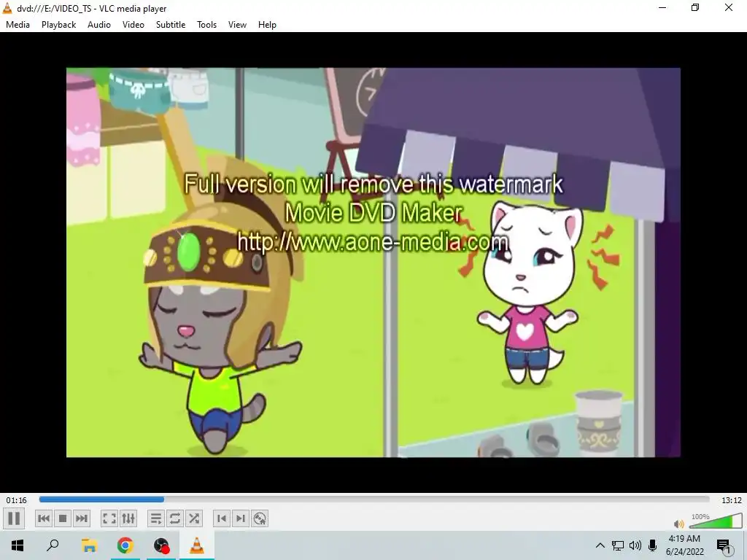
Task: Open the Video menu
Action: tap(133, 25)
